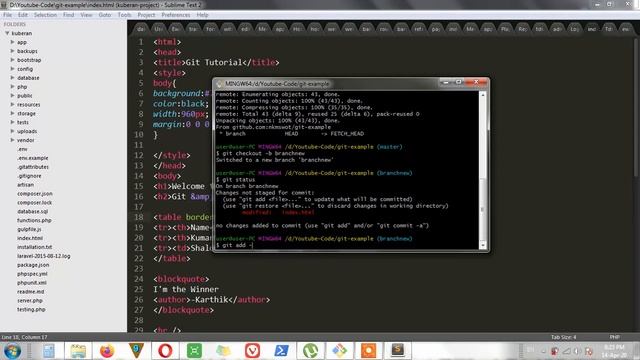Click the MINGW64 terminal title bar icon

[220, 84]
